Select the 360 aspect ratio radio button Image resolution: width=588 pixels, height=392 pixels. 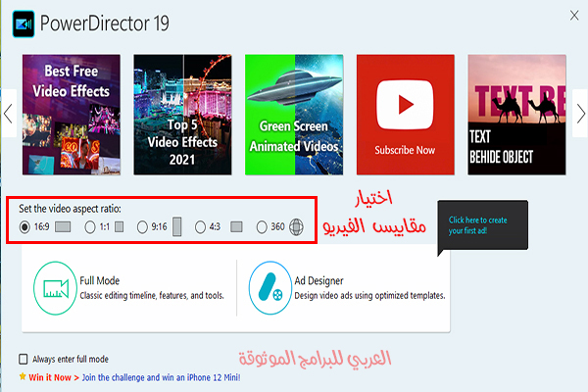262,227
